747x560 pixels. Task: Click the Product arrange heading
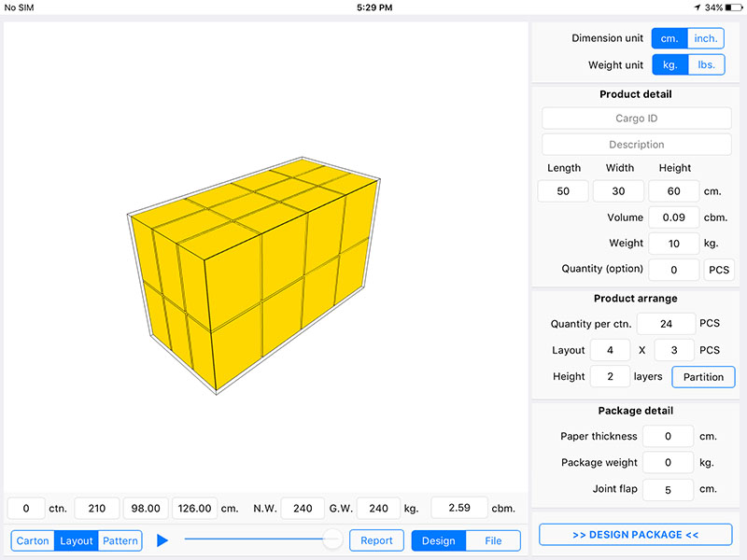tap(636, 299)
